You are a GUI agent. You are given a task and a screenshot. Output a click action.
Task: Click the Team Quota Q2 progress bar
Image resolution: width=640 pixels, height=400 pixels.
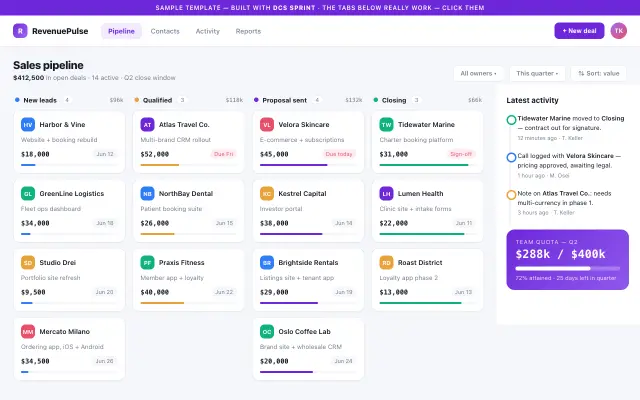coord(567,269)
